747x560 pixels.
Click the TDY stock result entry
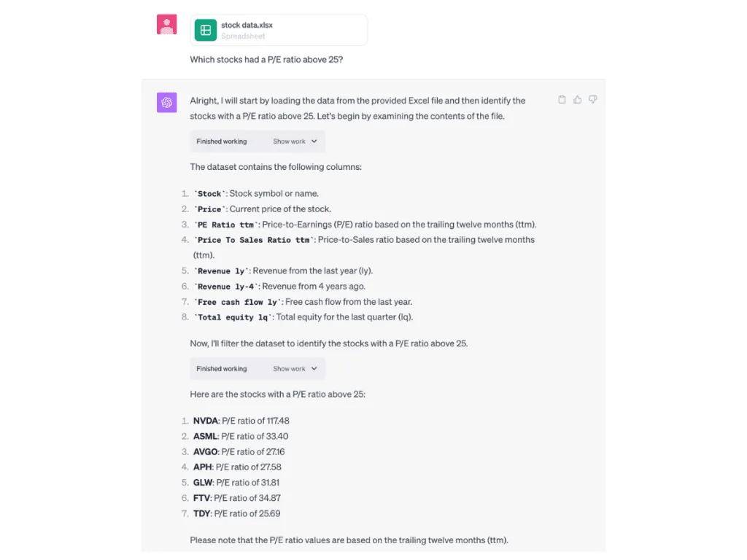(x=237, y=514)
